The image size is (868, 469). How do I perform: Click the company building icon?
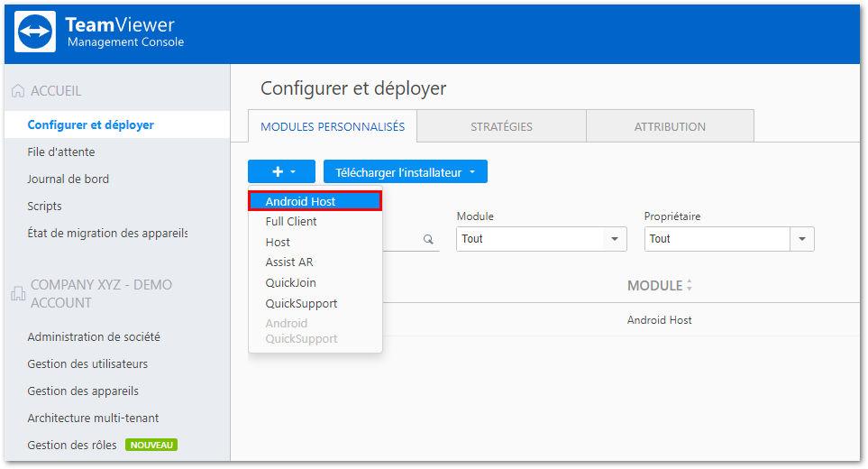pos(18,293)
